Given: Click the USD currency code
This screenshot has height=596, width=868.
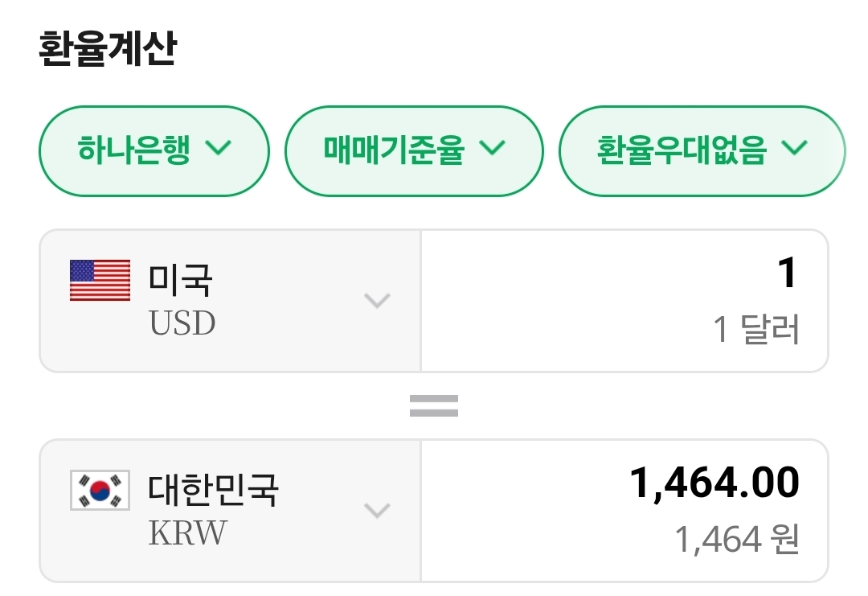Looking at the screenshot, I should point(182,323).
